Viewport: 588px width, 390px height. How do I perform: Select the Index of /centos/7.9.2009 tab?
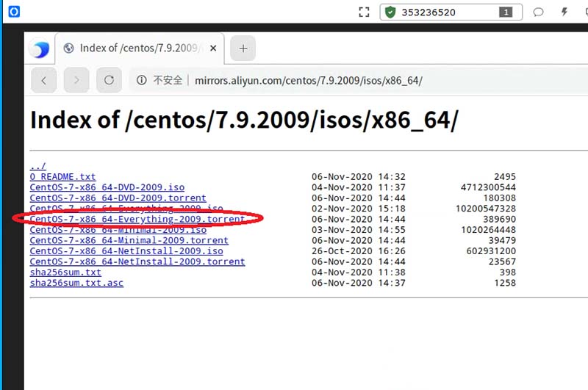click(140, 48)
